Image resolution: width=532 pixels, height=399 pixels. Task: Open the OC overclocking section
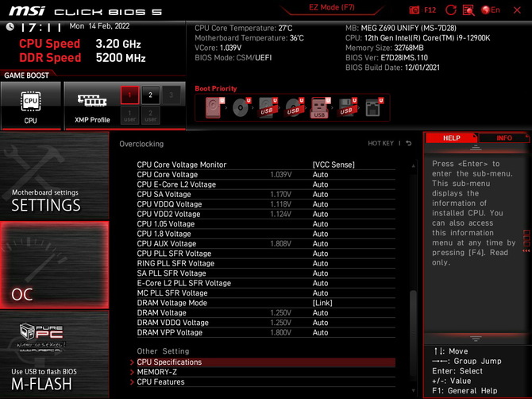54,265
